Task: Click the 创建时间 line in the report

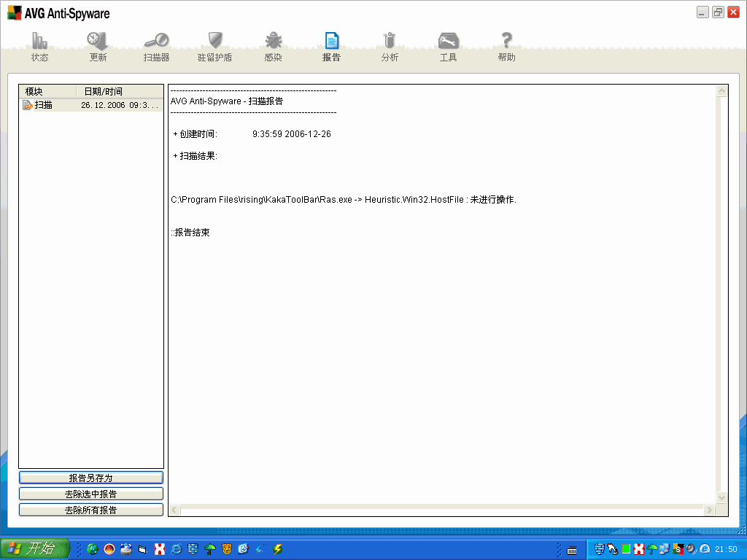Action: click(252, 134)
